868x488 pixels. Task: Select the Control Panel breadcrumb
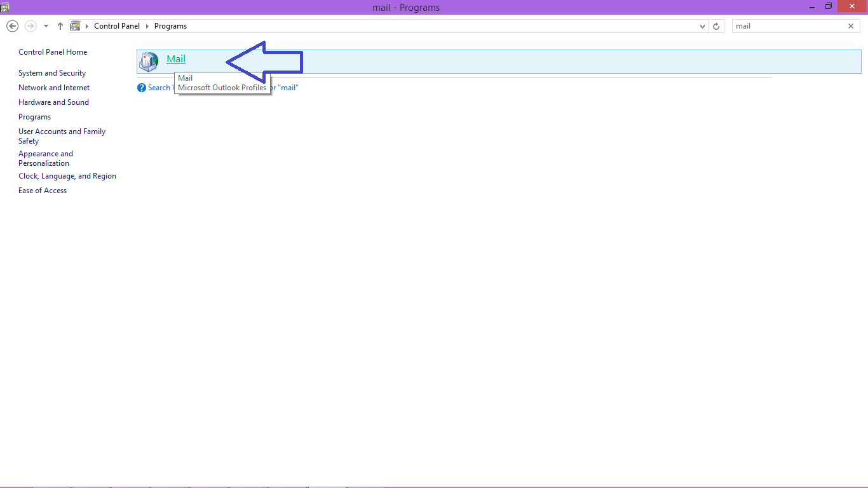click(117, 26)
